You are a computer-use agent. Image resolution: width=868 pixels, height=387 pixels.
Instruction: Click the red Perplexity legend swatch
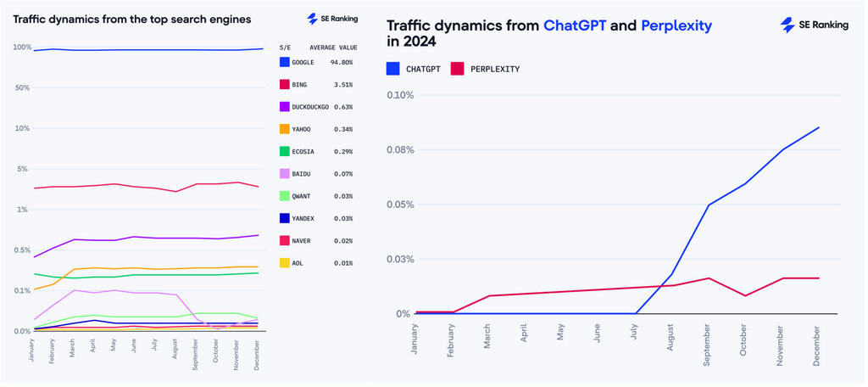[x=456, y=69]
